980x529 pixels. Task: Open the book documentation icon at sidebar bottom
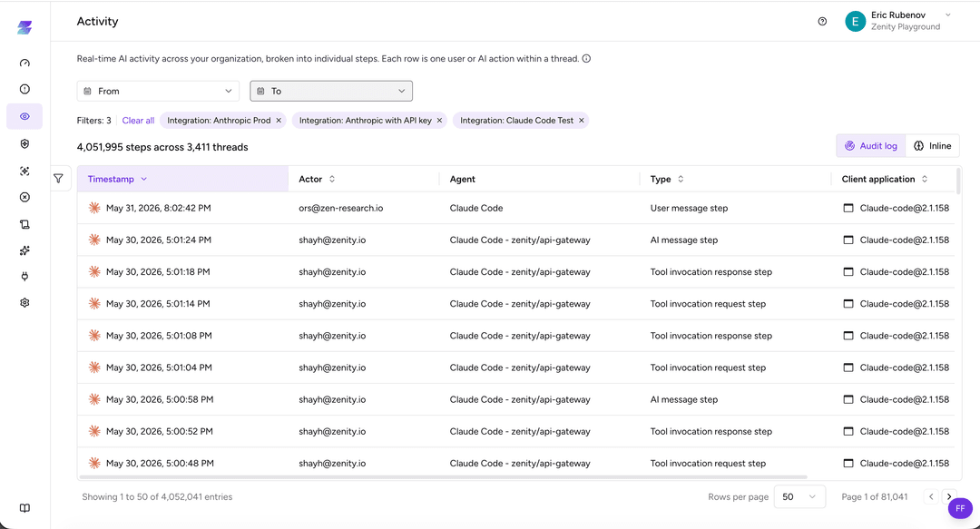(x=24, y=508)
